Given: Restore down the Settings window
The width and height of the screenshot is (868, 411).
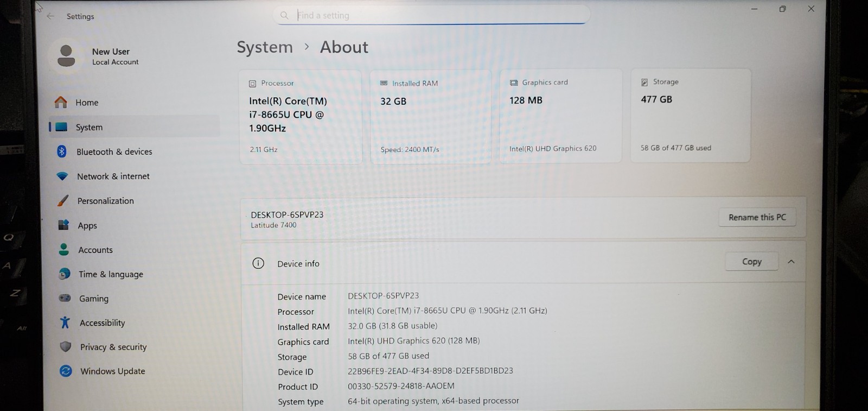Looking at the screenshot, I should (x=782, y=9).
